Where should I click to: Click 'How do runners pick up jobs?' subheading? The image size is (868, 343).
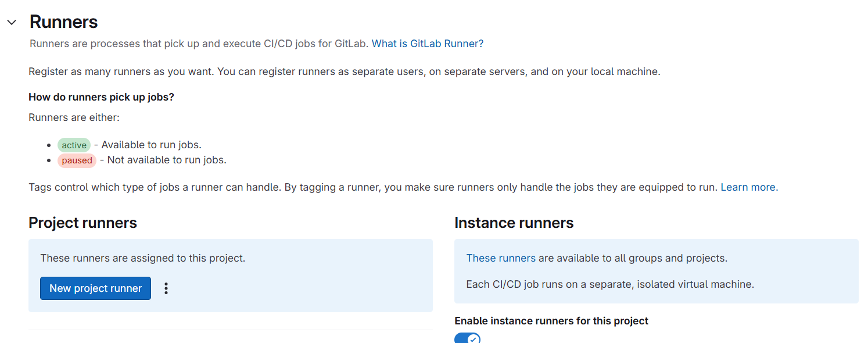click(101, 97)
